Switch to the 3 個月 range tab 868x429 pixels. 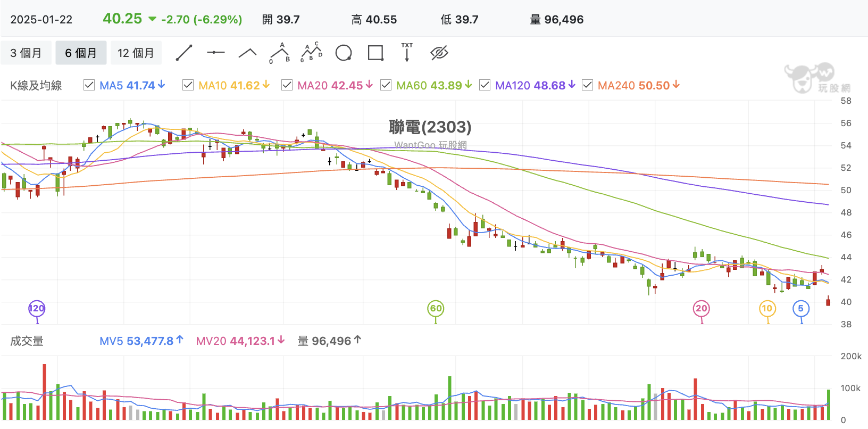click(26, 53)
